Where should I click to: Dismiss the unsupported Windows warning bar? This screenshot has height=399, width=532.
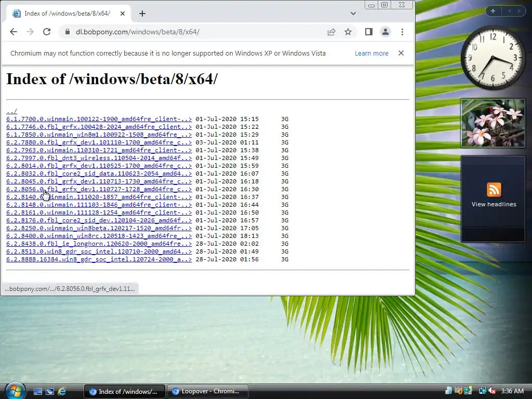[x=401, y=54]
